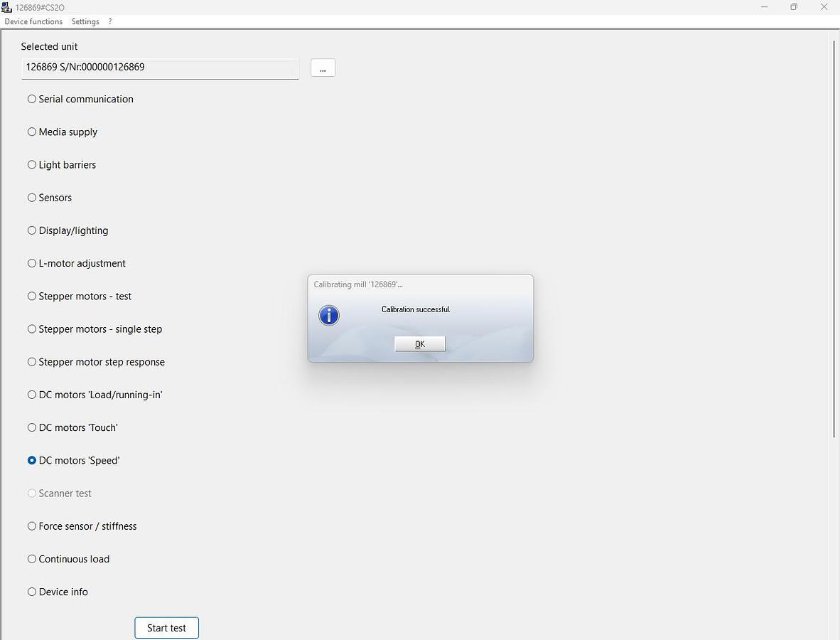Screen dimensions: 840x640
Task: Open the Settings menu
Action: point(85,21)
